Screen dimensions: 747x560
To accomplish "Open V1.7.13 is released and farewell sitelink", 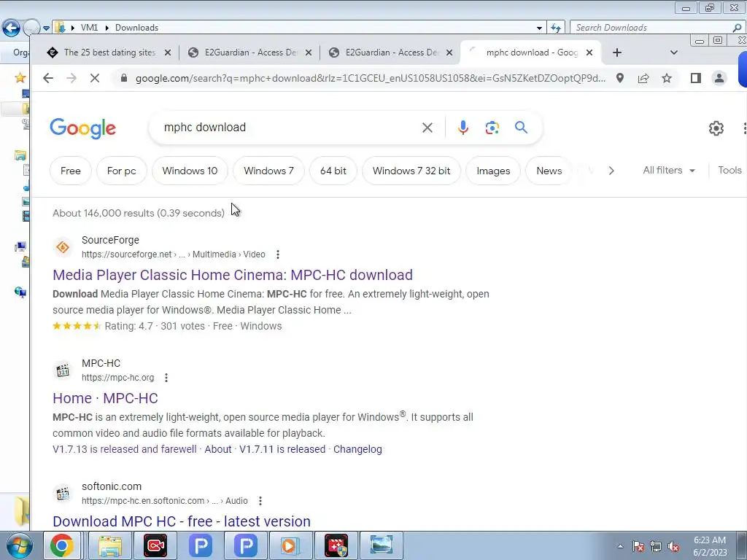I will pos(124,449).
